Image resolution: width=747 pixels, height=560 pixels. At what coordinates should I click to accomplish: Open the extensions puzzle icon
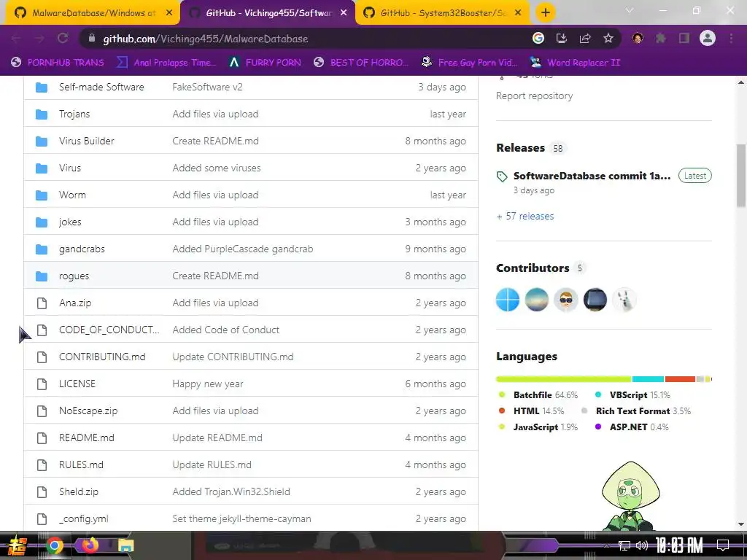[661, 39]
